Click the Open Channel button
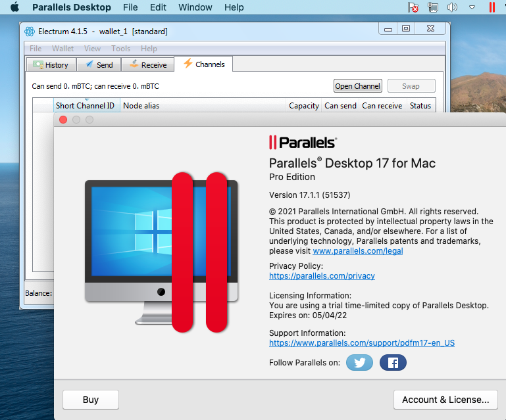This screenshot has width=506, height=420. click(357, 86)
